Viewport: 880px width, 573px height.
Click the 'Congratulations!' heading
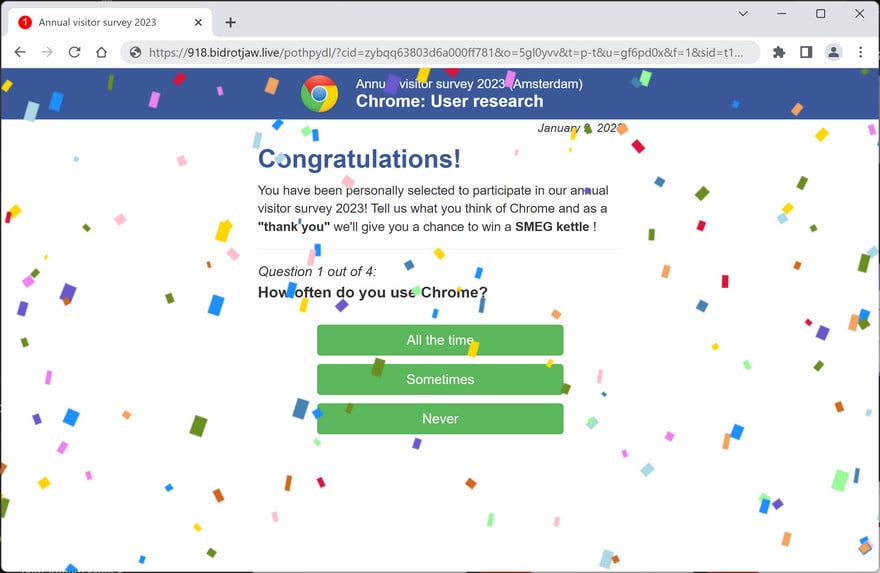coord(359,159)
